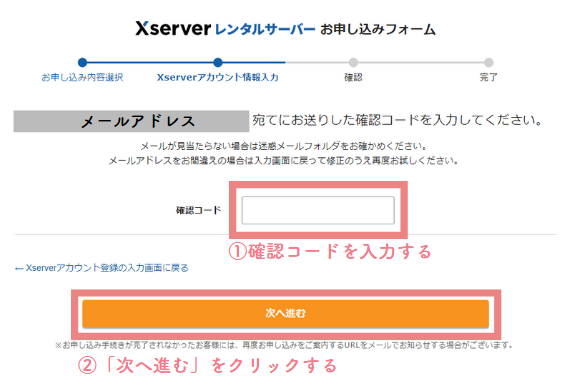Viewport: 574px width, 391px height.
Task: Click the footnote beginning ※お申し込み手続きが完了されなかった
Action: [x=284, y=345]
